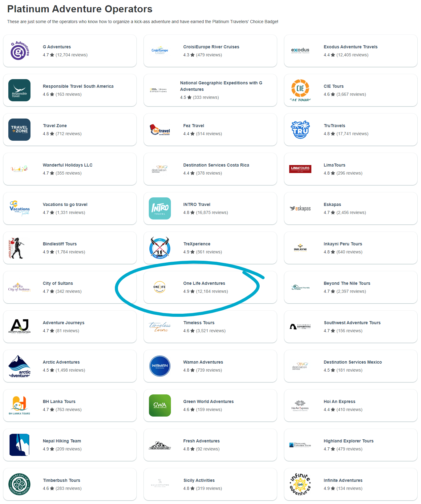Click Waman Adventures '(739 reviews)' count
The width and height of the screenshot is (421, 504).
(x=209, y=370)
